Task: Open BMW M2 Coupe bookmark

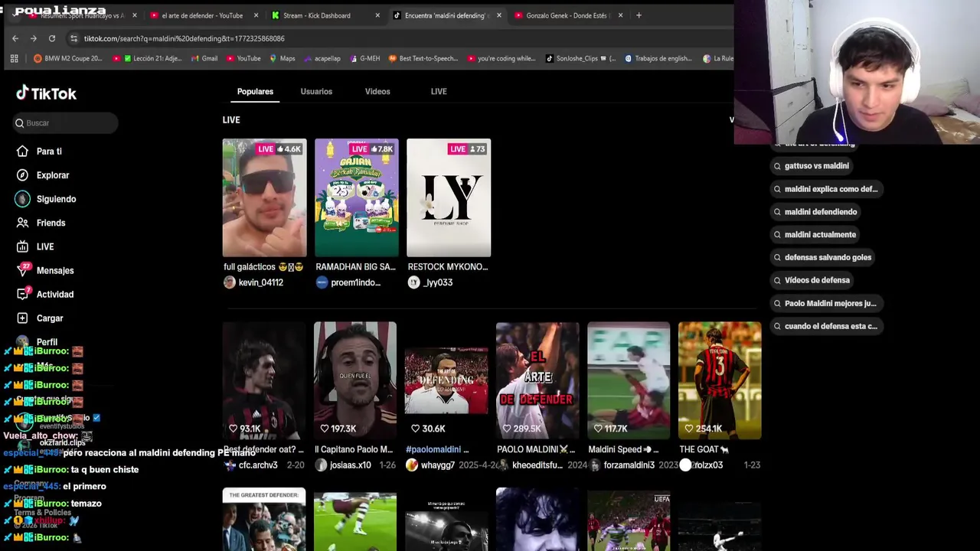Action: (x=67, y=58)
